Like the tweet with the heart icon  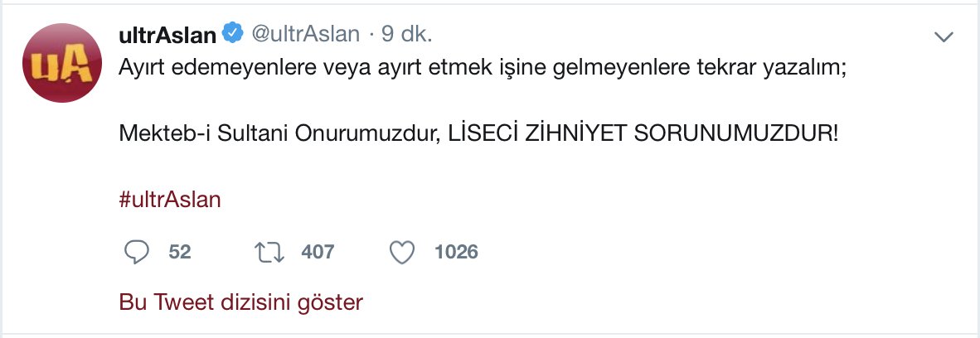pos(402,252)
